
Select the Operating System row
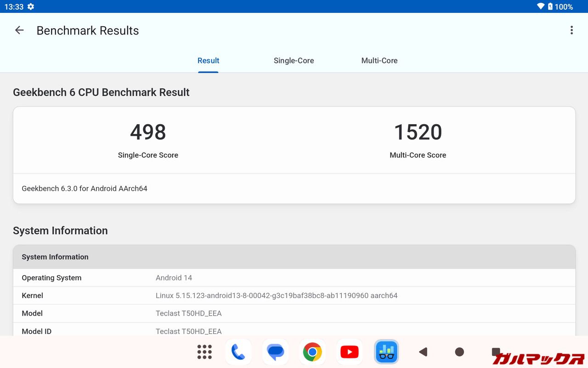(294, 278)
